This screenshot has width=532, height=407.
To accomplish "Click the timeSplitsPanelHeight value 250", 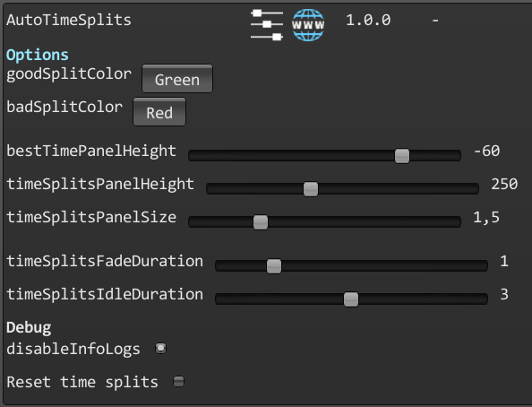I will (x=504, y=184).
